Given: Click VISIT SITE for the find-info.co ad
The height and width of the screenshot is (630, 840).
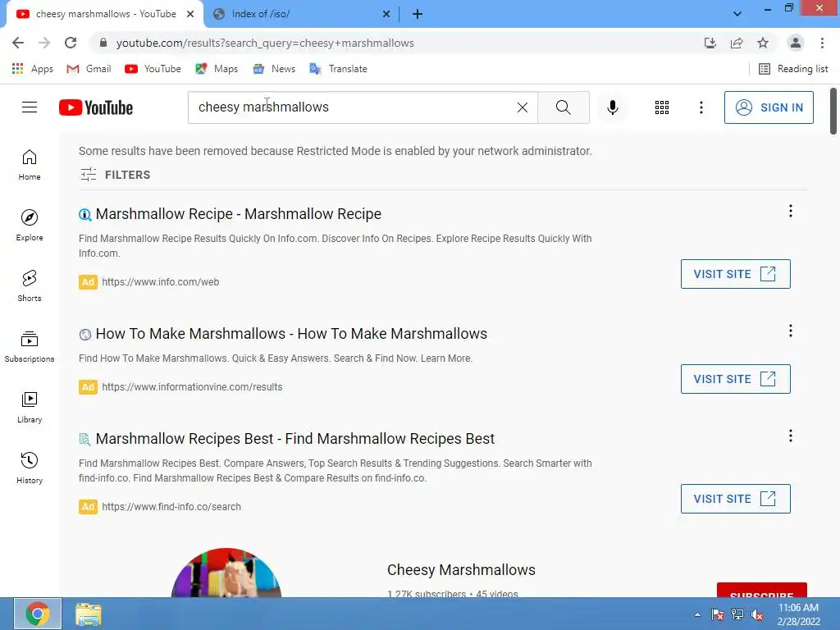Looking at the screenshot, I should point(735,499).
